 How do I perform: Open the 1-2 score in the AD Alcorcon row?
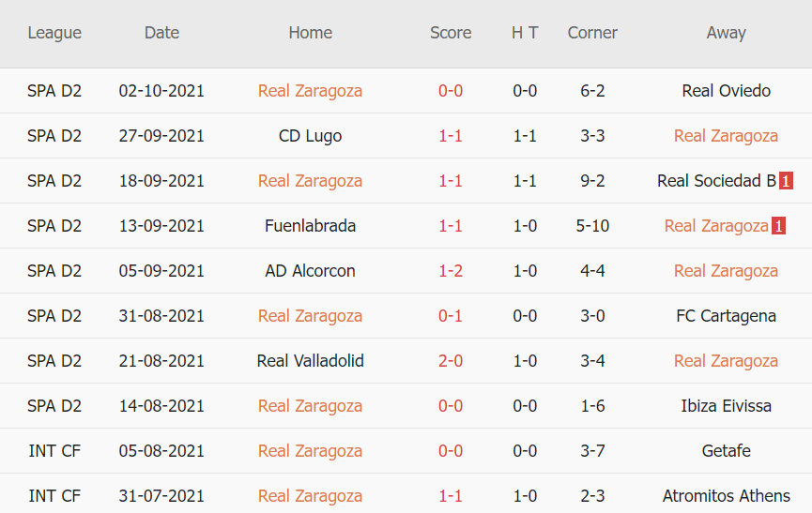(451, 271)
